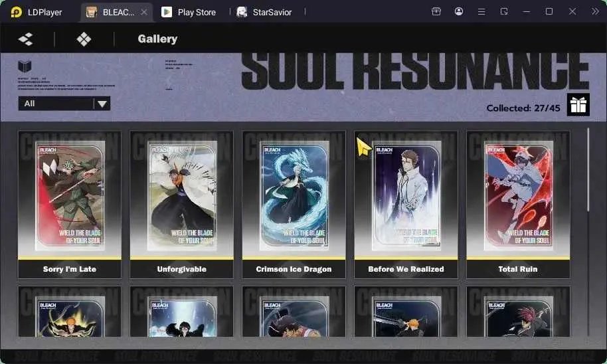Screen dimensions: 607x364
Task: Open the All filter dropdown
Action: tap(64, 104)
